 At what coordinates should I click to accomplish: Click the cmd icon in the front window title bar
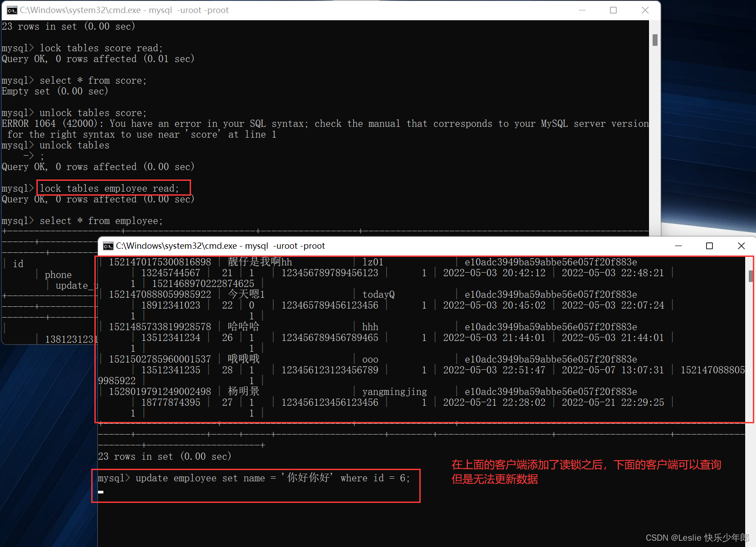(108, 246)
